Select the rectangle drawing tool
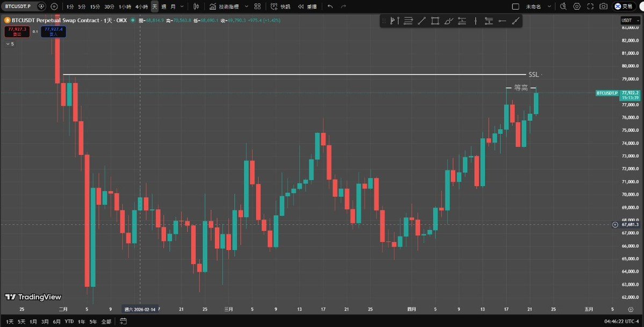Image resolution: width=644 pixels, height=327 pixels. click(x=436, y=21)
